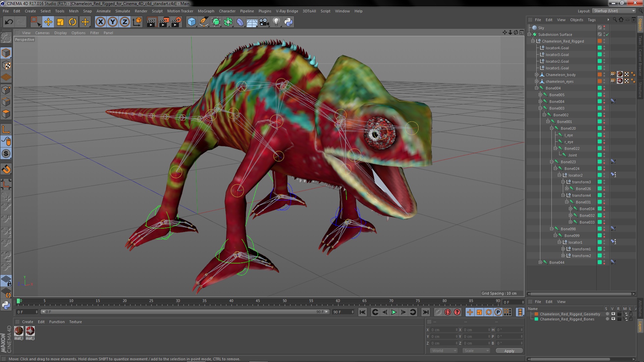Open the V-Ray Bridge menu
This screenshot has height=362, width=644.
point(287,11)
